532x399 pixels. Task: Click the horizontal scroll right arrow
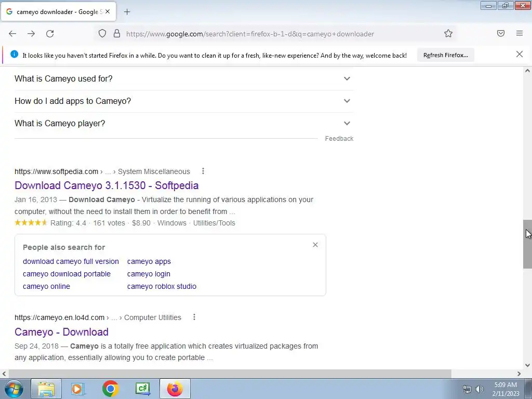click(x=519, y=374)
